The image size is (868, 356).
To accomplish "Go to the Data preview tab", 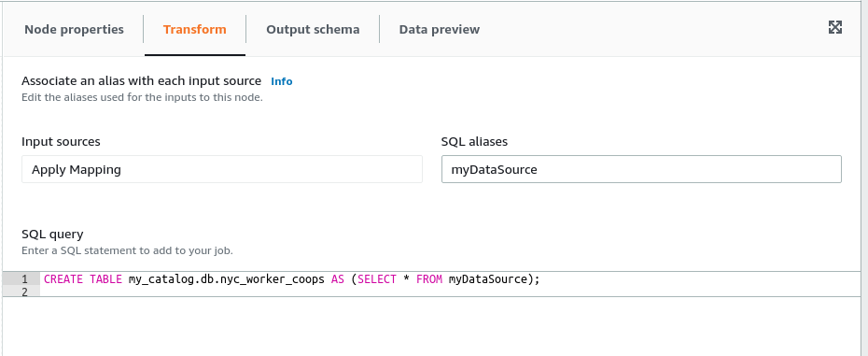I will 440,29.
